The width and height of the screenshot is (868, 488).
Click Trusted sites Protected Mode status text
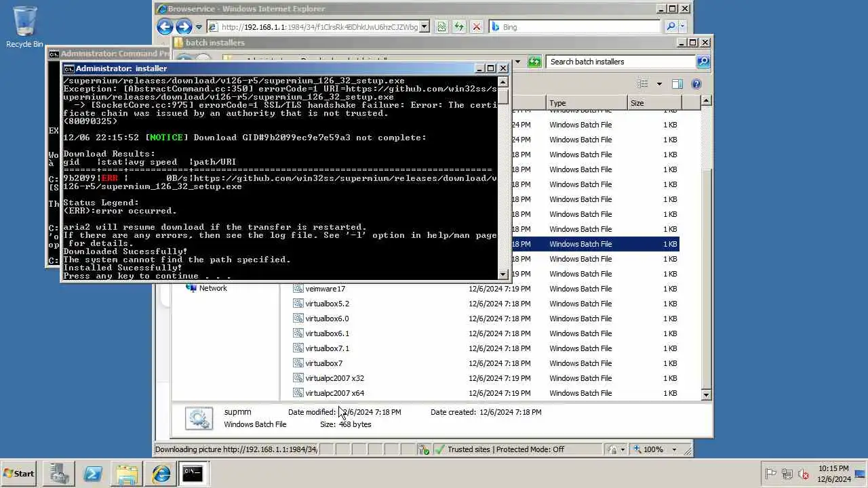[x=505, y=449]
